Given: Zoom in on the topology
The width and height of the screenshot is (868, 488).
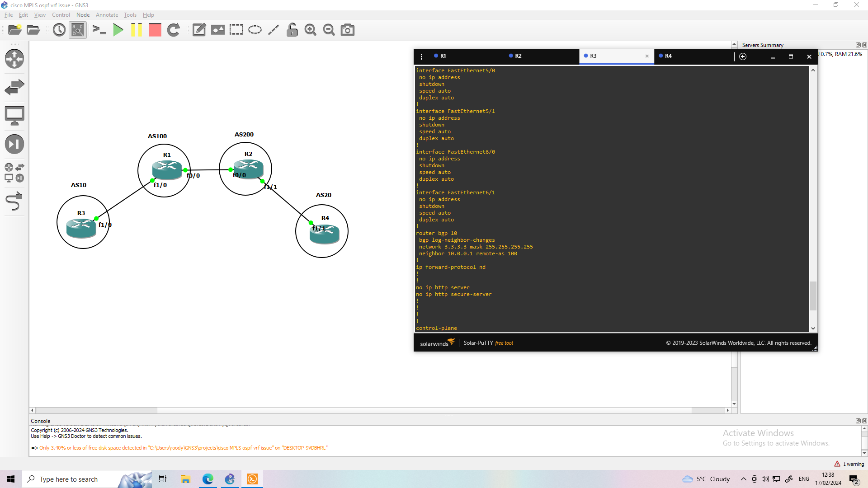Looking at the screenshot, I should click(311, 30).
